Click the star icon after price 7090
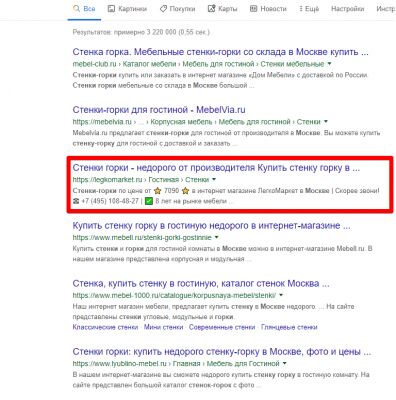 (185, 191)
